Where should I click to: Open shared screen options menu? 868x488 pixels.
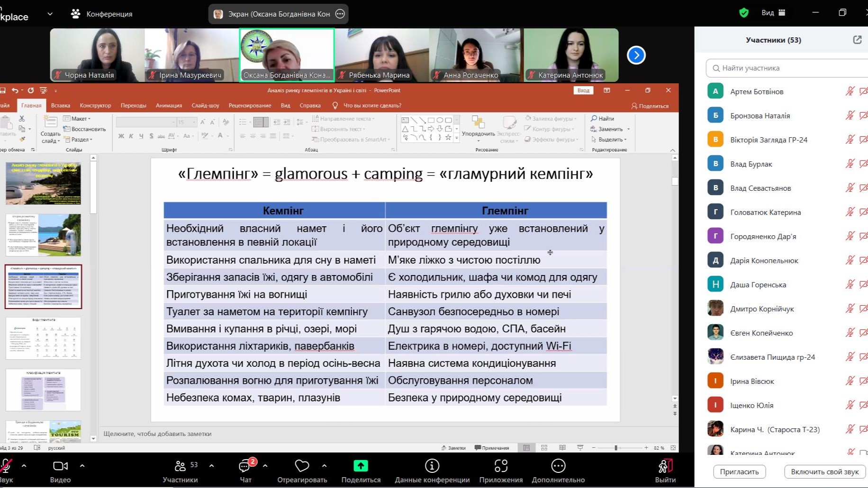point(340,14)
